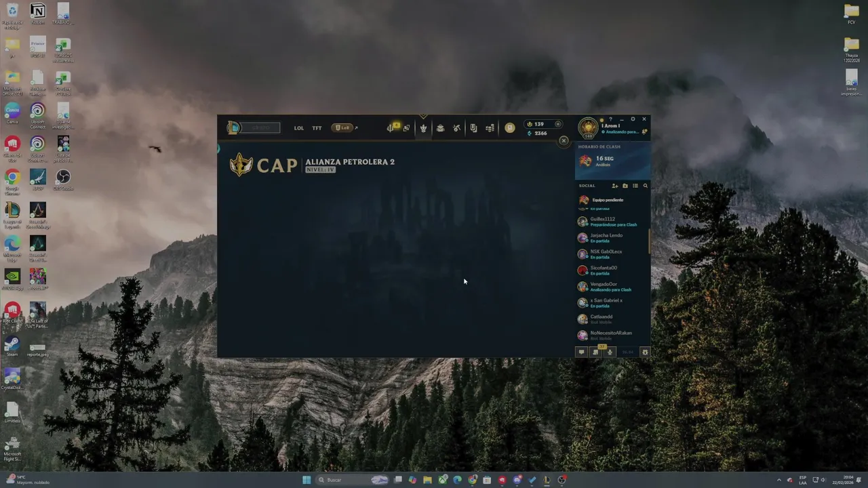
Task: Open the Collection icon in navbar
Action: (x=440, y=128)
